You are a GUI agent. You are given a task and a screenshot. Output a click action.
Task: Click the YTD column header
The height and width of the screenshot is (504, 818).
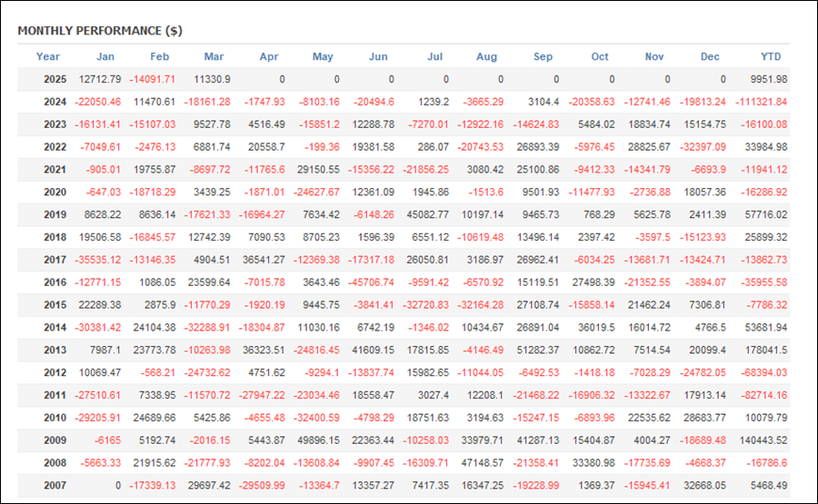tap(771, 57)
